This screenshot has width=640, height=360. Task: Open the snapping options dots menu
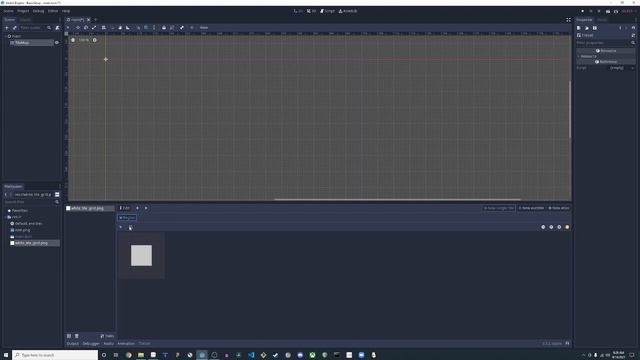[x=154, y=28]
